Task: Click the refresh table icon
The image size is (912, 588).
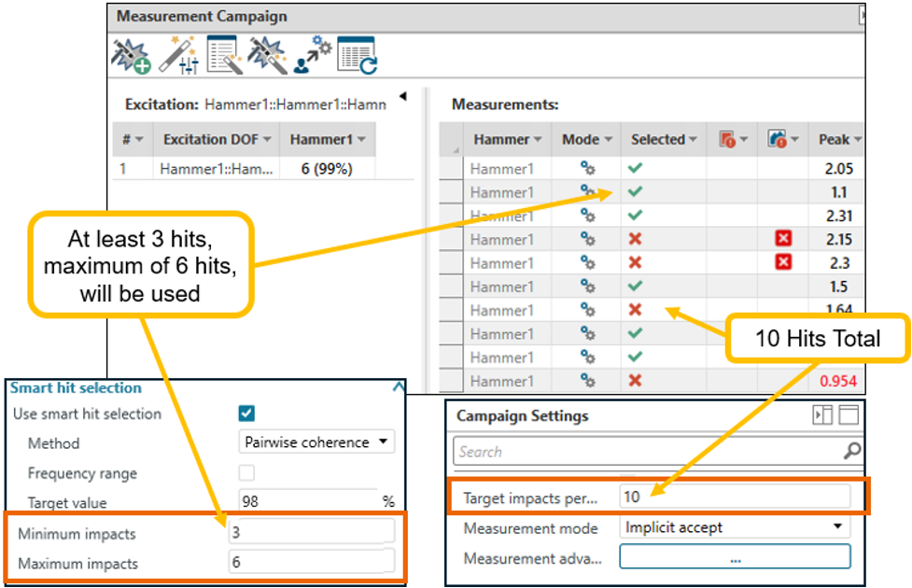Action: [x=357, y=55]
